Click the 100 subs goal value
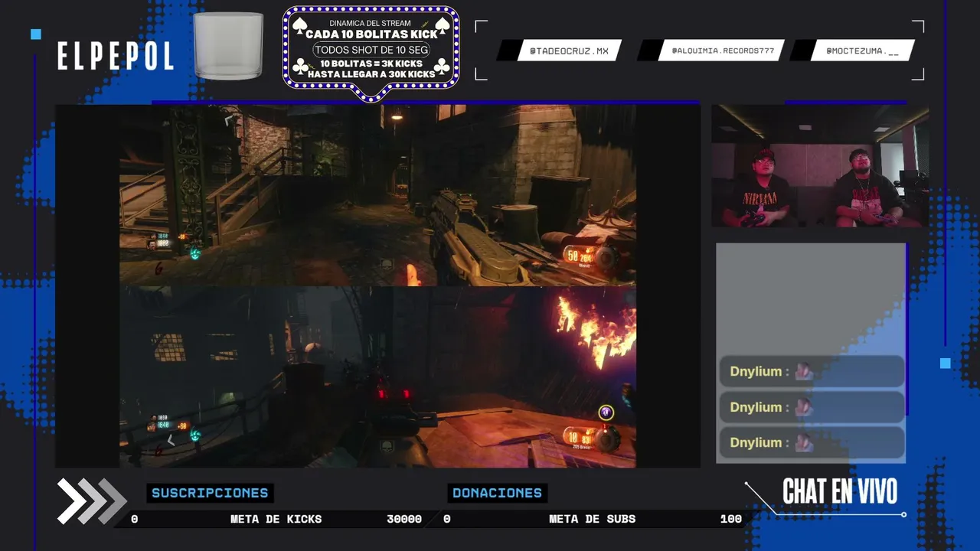980x551 pixels. pyautogui.click(x=731, y=519)
